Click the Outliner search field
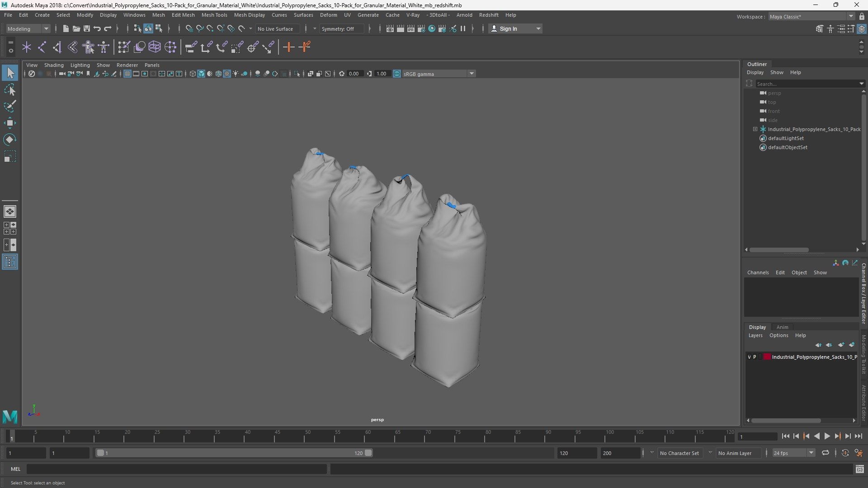The image size is (868, 488). coord(809,84)
